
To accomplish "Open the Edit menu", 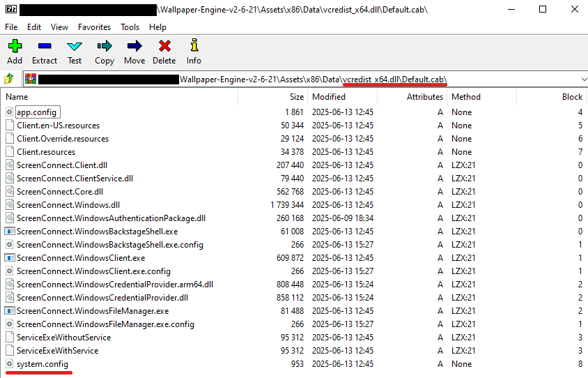I will click(x=34, y=27).
